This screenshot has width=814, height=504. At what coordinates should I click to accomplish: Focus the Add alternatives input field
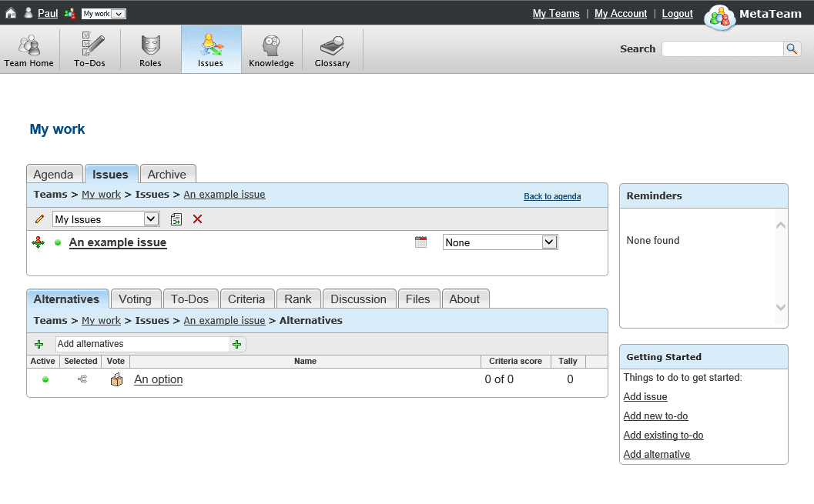click(x=142, y=344)
